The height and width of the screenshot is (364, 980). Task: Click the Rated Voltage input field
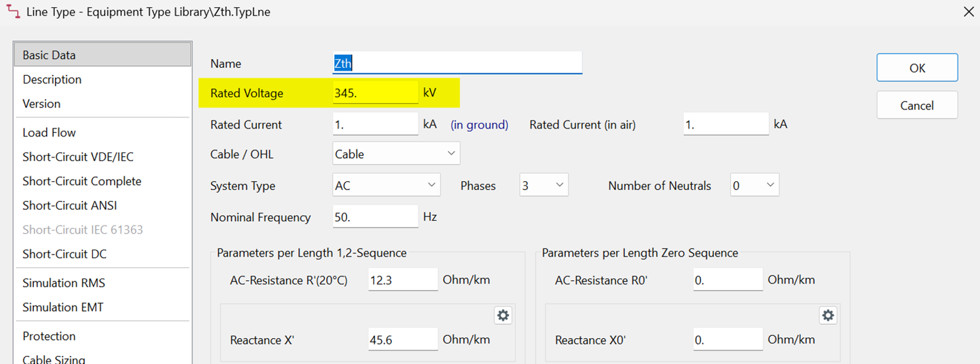(375, 92)
